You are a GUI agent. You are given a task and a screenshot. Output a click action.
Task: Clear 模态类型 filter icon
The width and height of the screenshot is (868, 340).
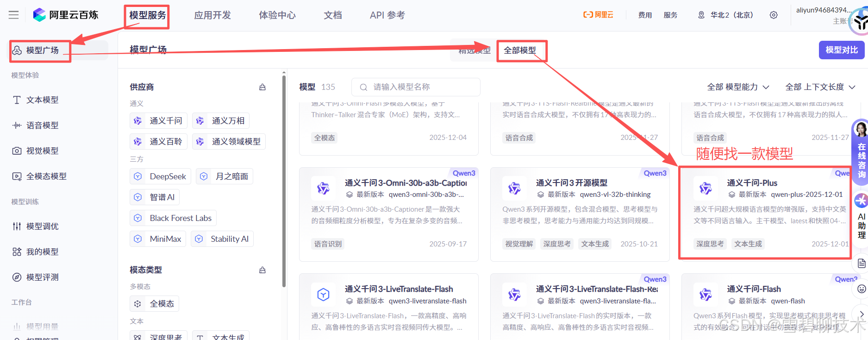(262, 270)
